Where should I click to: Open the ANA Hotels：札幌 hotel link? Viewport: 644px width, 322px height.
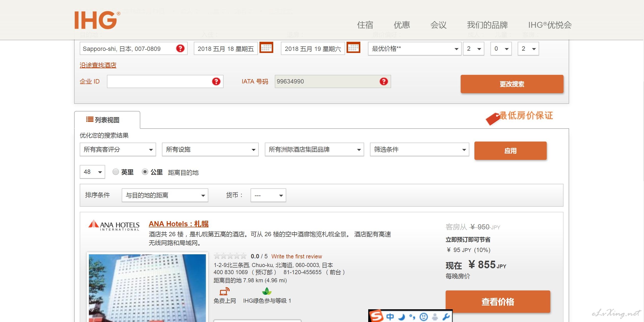pos(179,224)
